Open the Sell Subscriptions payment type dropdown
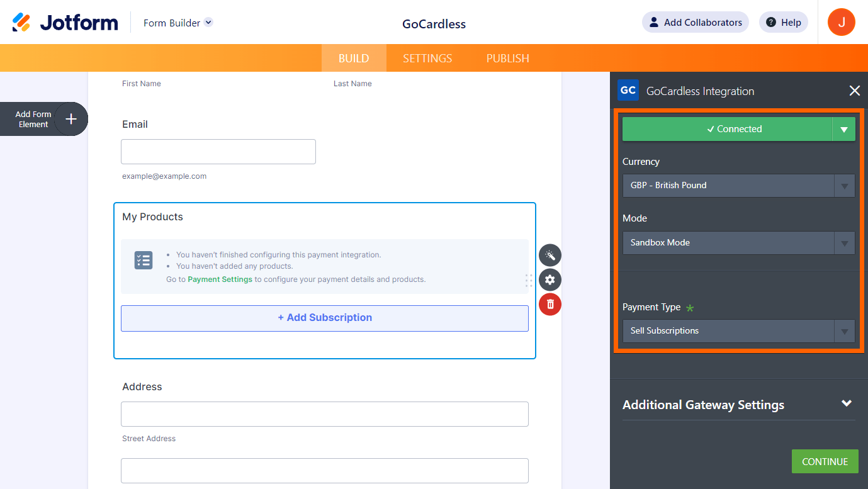868x489 pixels. point(739,331)
